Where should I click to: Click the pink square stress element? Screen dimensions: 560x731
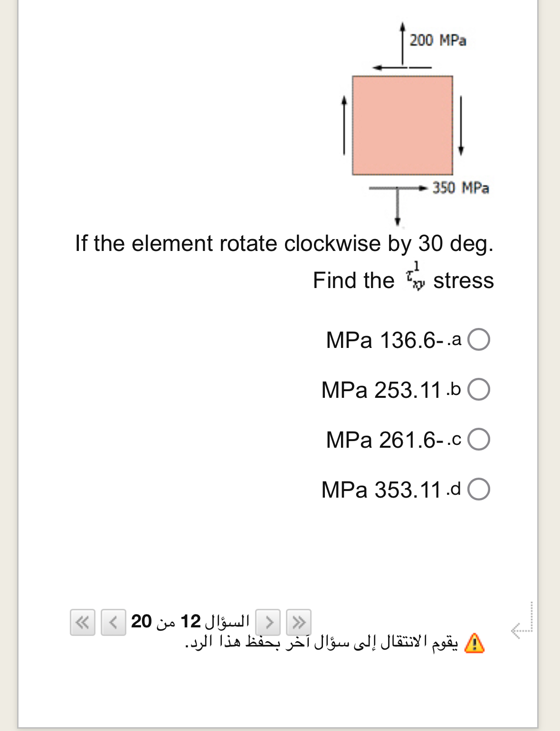coord(402,125)
